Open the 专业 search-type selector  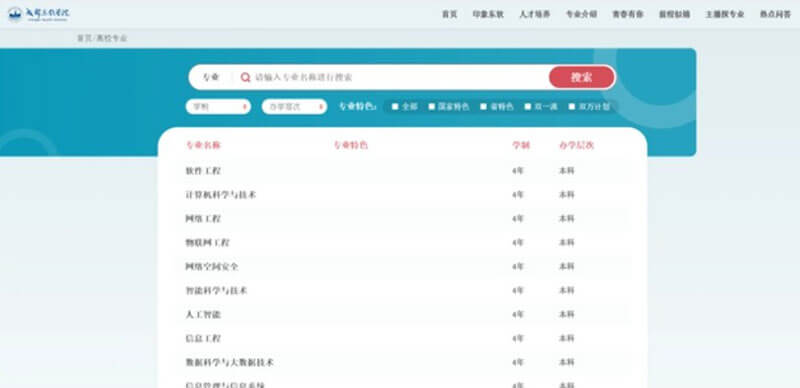(x=211, y=78)
